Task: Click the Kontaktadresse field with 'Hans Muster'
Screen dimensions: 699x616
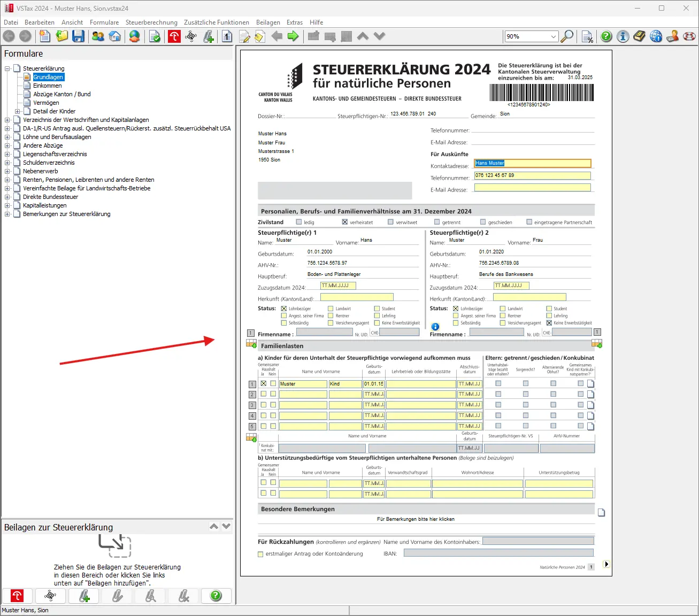Action: [x=532, y=164]
